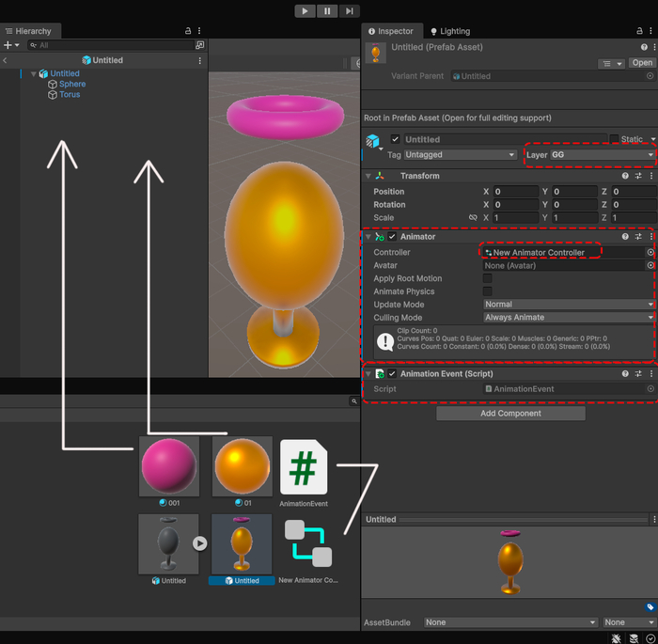Click the Pause button in the toolbar
658x644 pixels.
tap(327, 11)
